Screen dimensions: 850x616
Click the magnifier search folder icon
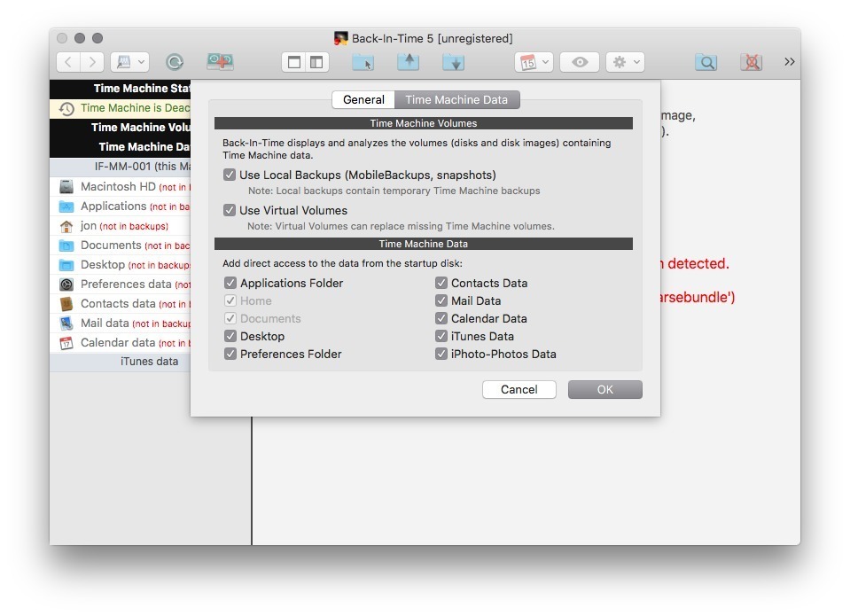706,62
